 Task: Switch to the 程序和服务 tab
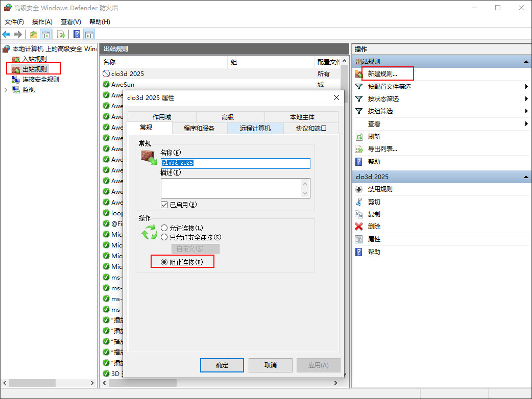pos(199,128)
